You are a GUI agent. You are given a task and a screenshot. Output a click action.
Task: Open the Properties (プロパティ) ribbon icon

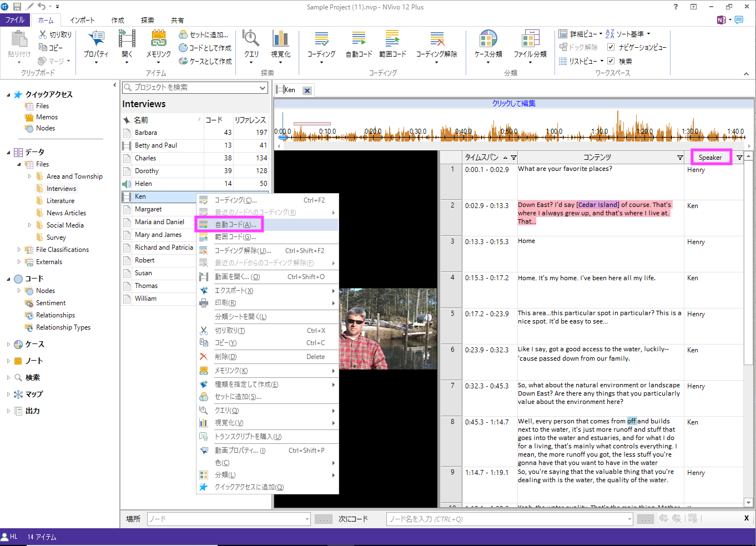pos(96,39)
